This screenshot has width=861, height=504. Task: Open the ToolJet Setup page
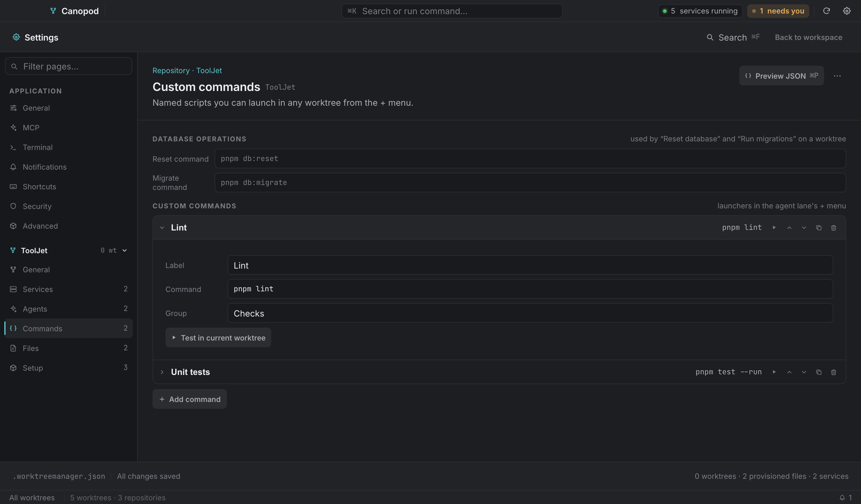tap(68, 368)
